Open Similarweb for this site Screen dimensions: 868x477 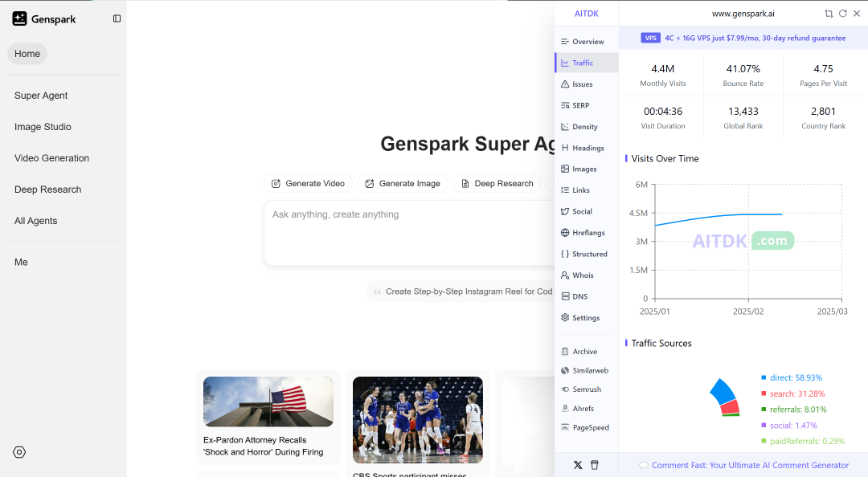coord(586,370)
